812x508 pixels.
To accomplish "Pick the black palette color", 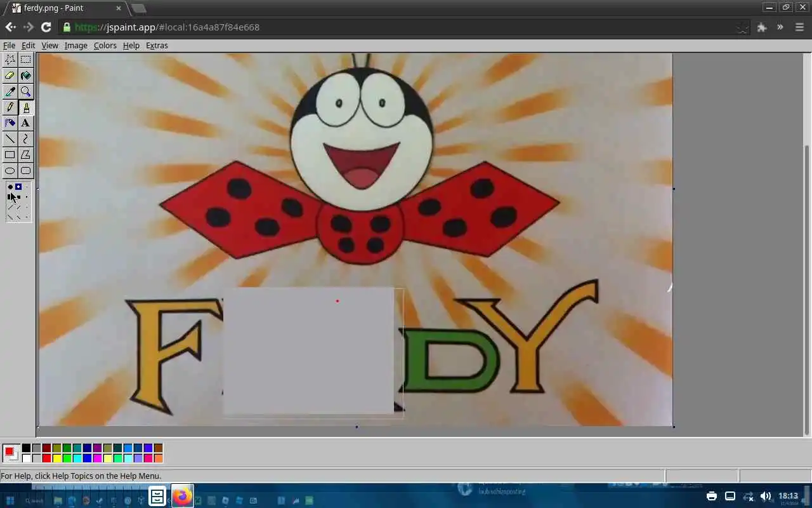I will coord(26,448).
